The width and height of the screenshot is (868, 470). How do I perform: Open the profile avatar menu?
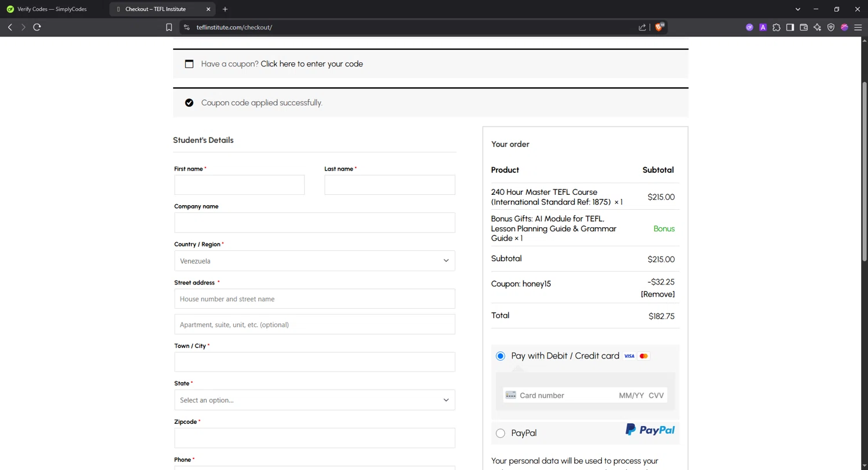coord(844,27)
